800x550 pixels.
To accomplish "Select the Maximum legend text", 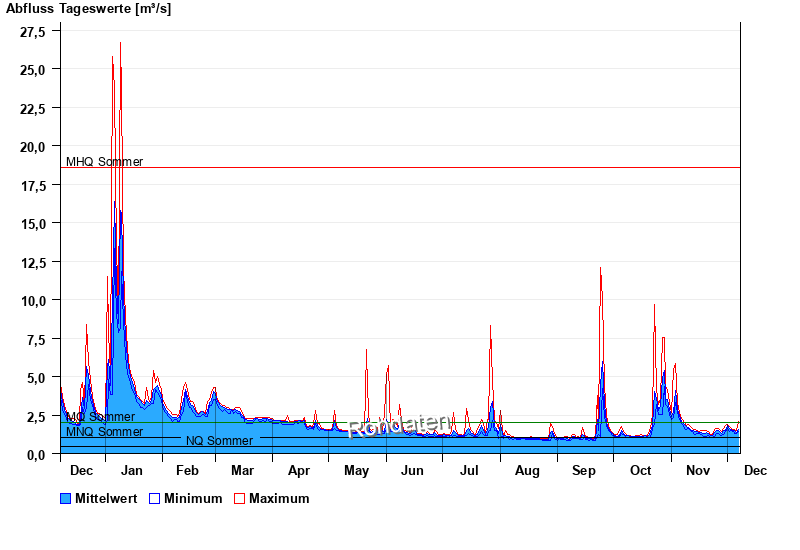I will point(279,498).
